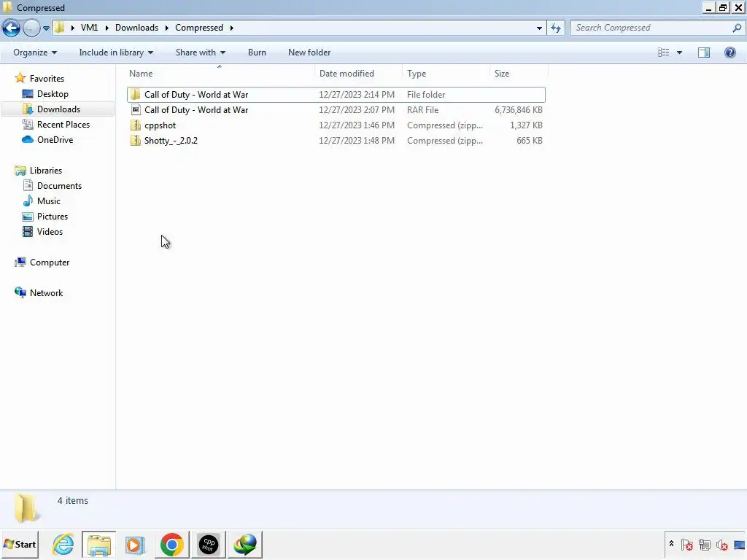Open Desktop in Favorites

tap(53, 94)
